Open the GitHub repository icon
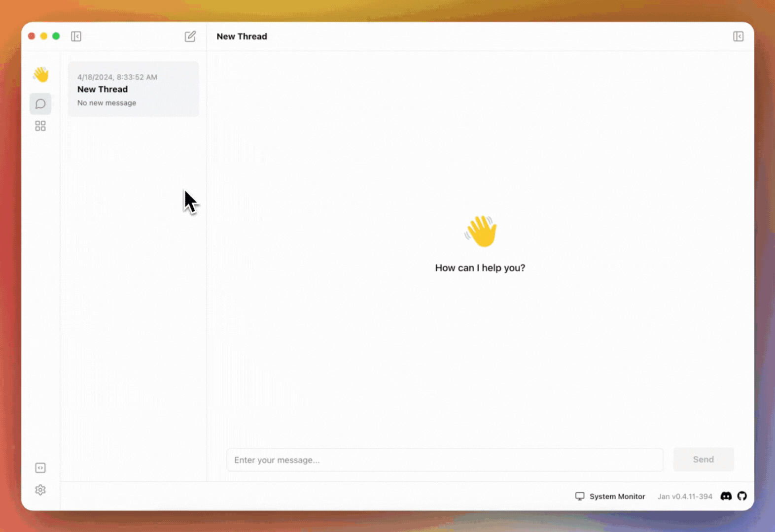The height and width of the screenshot is (532, 775). coord(742,496)
